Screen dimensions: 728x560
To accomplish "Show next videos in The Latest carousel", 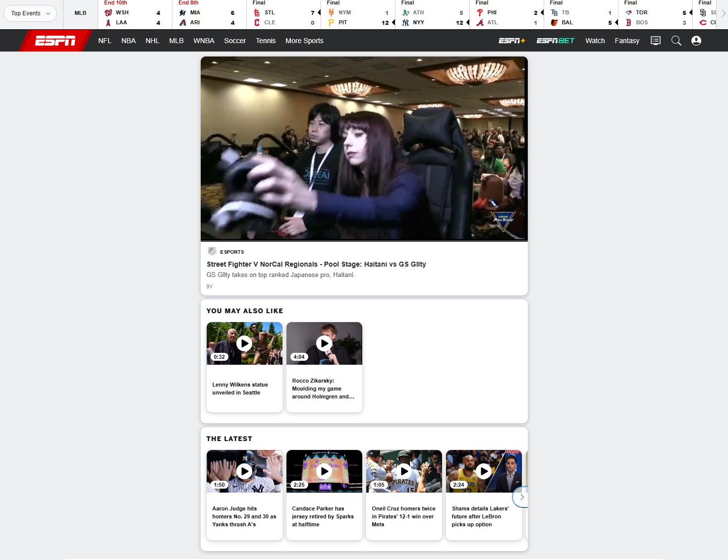I will pyautogui.click(x=521, y=497).
